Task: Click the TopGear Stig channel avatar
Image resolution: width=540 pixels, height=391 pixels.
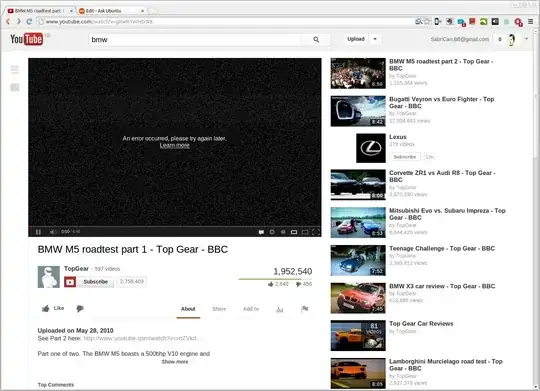Action: pos(49,277)
